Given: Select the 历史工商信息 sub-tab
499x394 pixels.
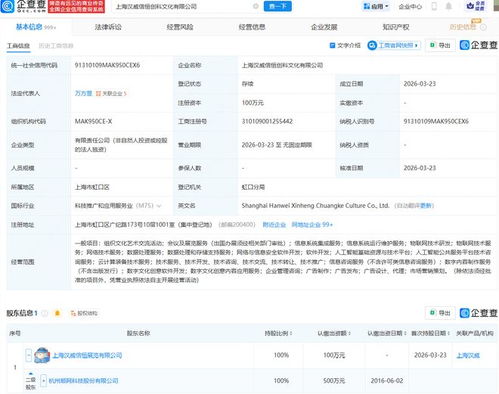Looking at the screenshot, I should point(56,46).
